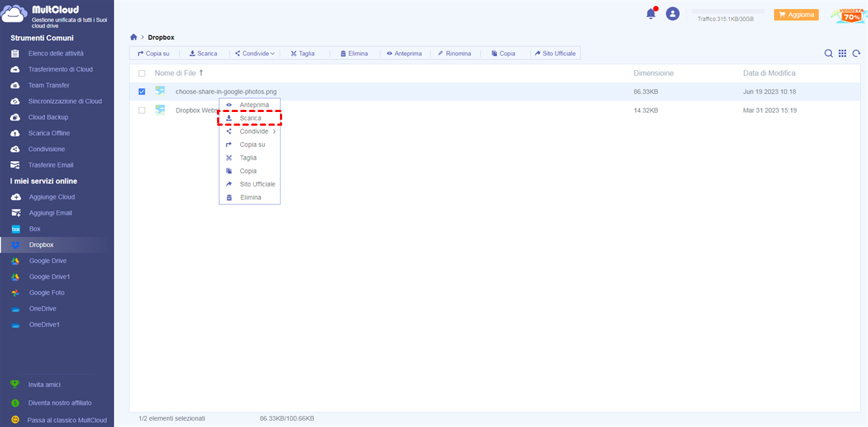The width and height of the screenshot is (868, 427).
Task: Expand Condivide submenu in context menu
Action: (x=250, y=131)
